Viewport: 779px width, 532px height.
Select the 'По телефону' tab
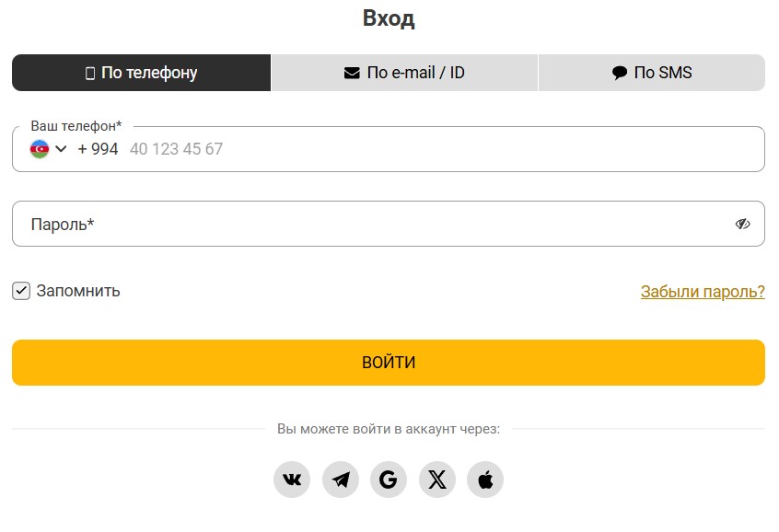tap(142, 73)
